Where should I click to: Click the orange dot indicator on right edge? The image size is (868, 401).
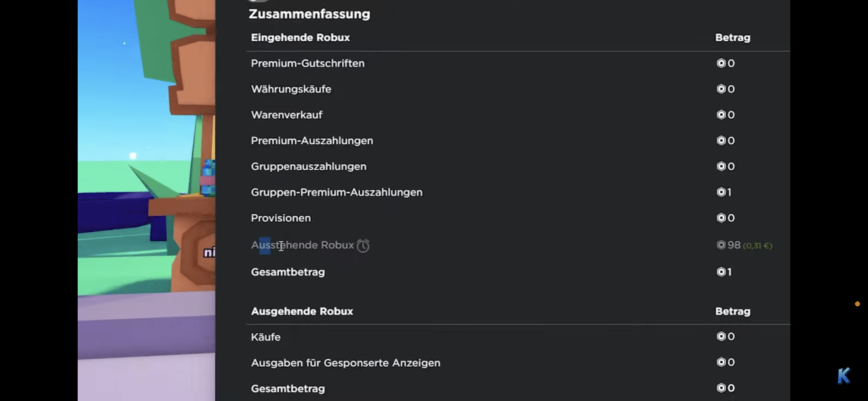[857, 304]
